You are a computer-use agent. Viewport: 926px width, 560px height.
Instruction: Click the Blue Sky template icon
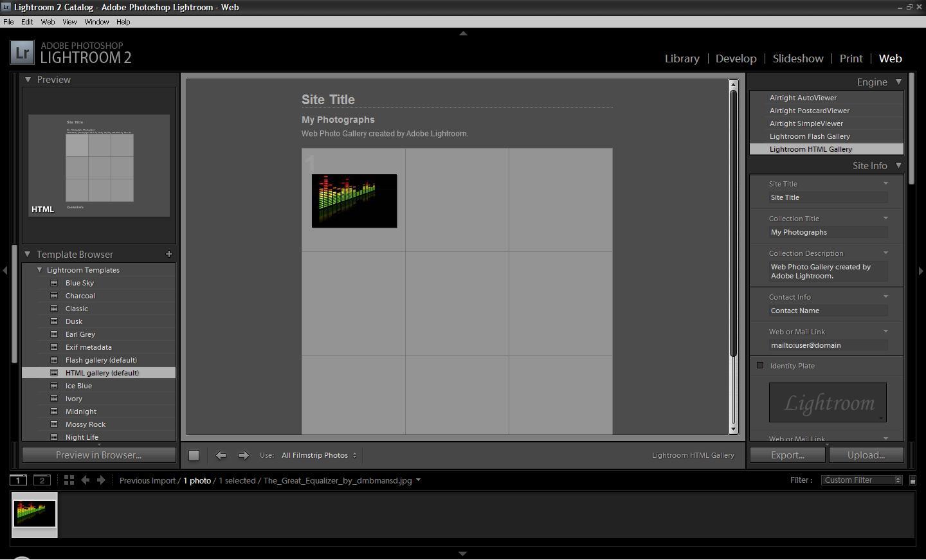click(x=54, y=283)
